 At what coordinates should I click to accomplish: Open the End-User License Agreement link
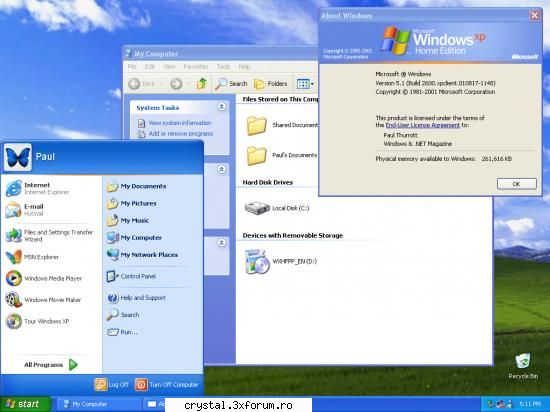(x=422, y=125)
